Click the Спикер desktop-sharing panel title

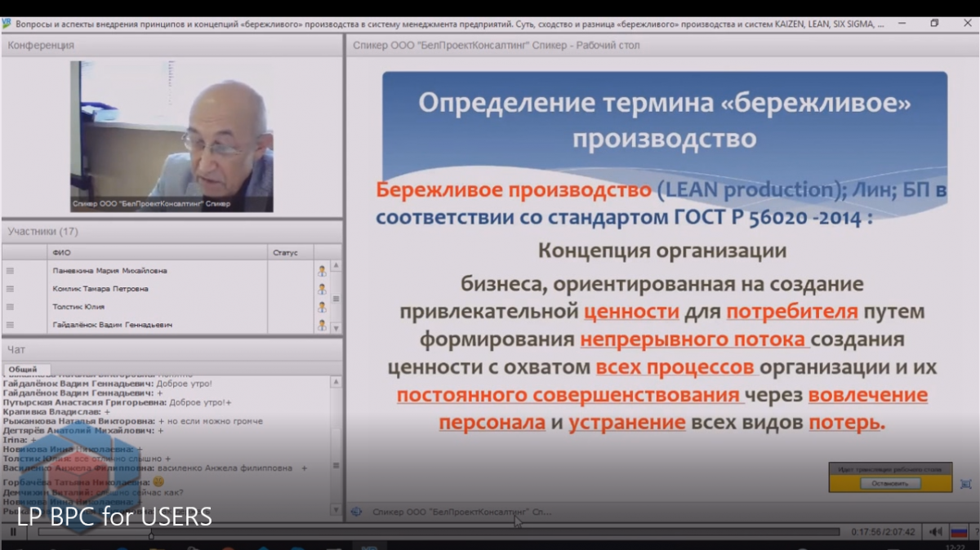coord(497,46)
